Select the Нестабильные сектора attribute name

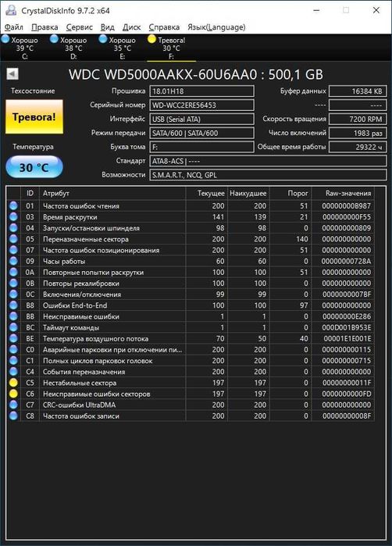point(80,383)
